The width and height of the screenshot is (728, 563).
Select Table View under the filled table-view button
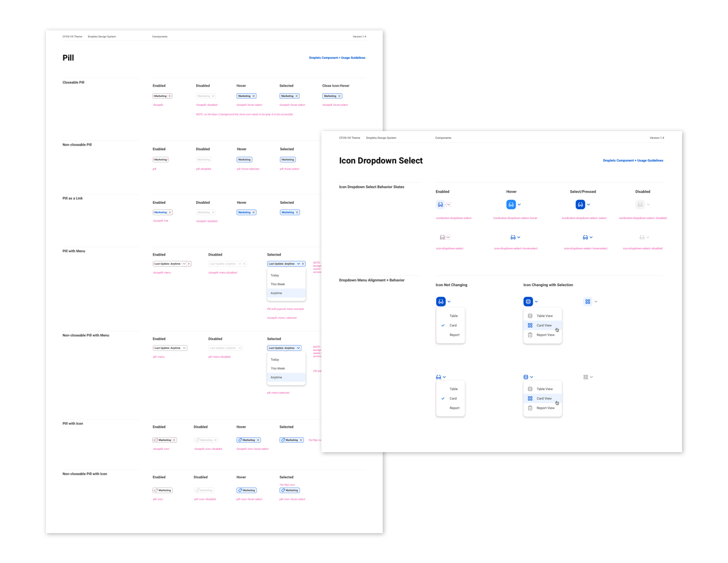click(542, 316)
